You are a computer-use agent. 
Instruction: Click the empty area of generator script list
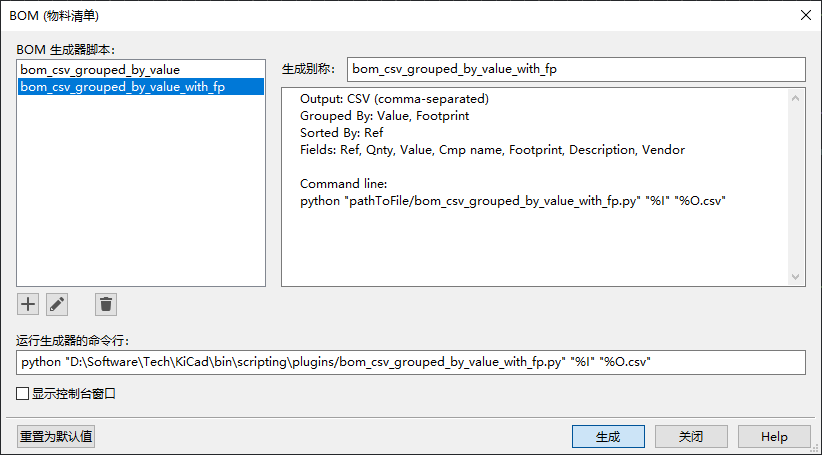(141, 191)
